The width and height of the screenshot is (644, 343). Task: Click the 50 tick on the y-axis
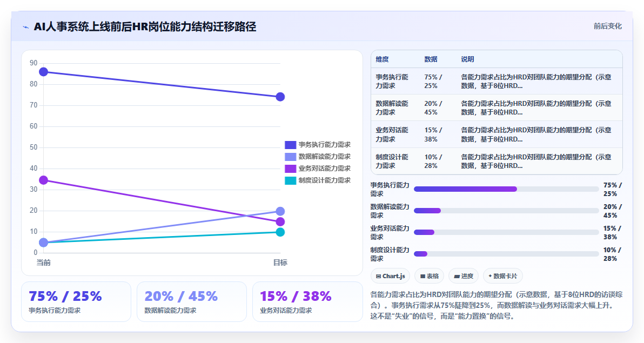(x=33, y=147)
